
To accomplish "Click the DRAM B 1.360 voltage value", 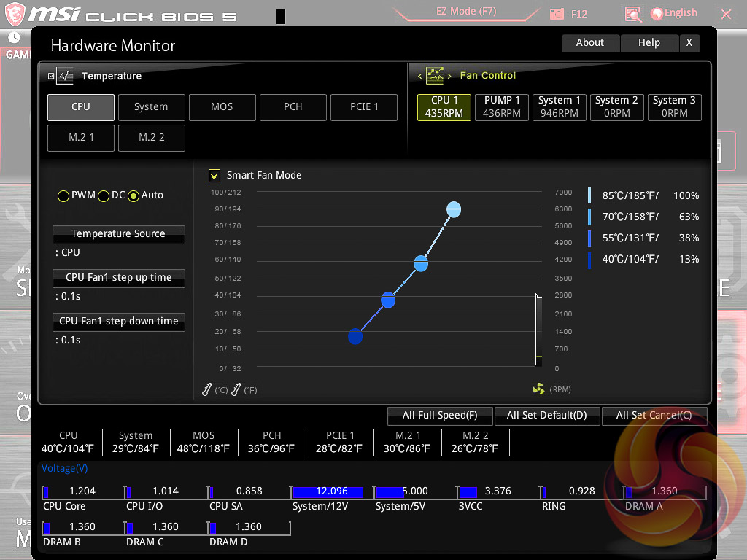I will [82, 527].
